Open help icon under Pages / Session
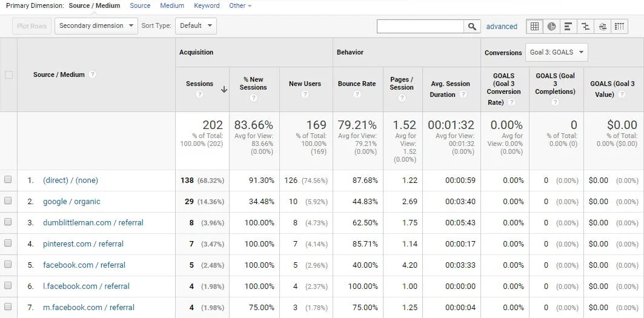The width and height of the screenshot is (644, 318). point(402,98)
